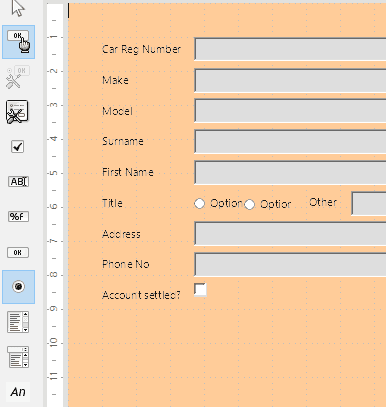386x407 pixels.
Task: Select the Formatted Field %F tool
Action: [x=18, y=217]
